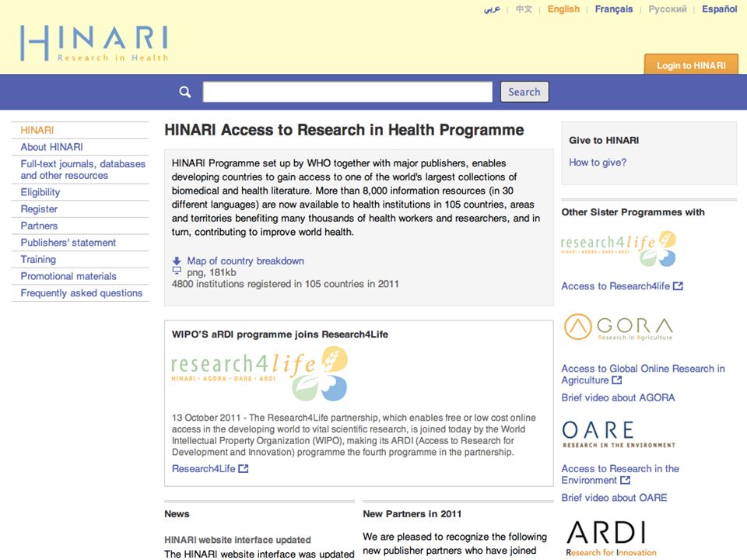Switch language to Español
Image resolution: width=747 pixels, height=560 pixels.
[719, 9]
